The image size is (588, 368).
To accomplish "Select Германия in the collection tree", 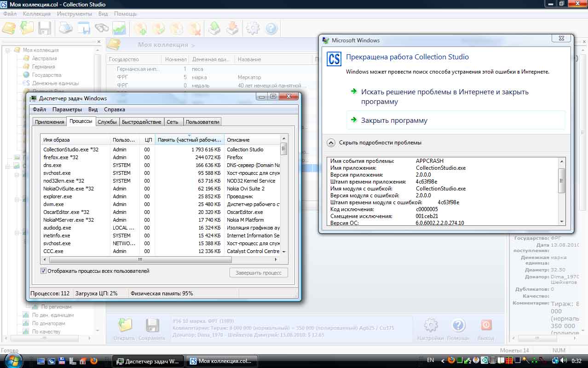I will click(43, 67).
